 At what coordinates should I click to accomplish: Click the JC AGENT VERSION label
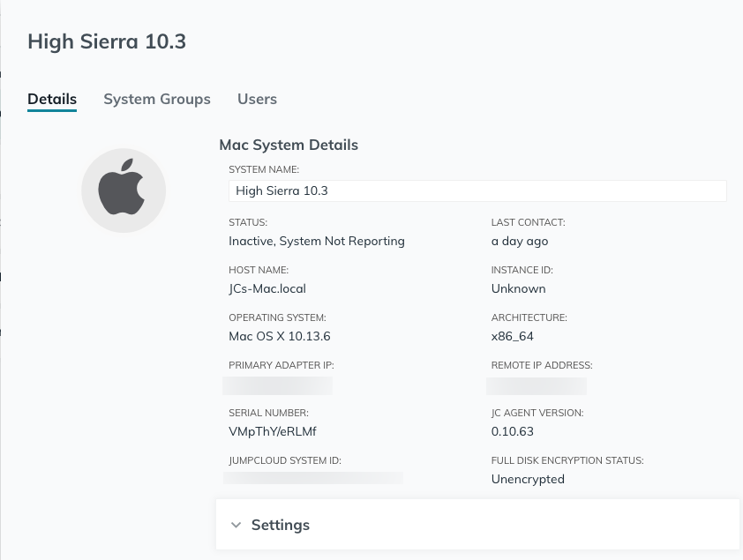pos(537,413)
